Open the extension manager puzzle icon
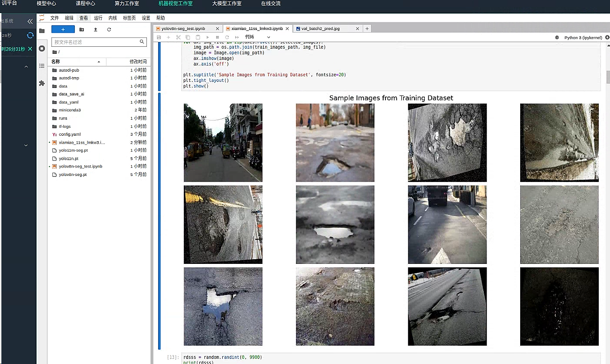This screenshot has width=610, height=364. pyautogui.click(x=42, y=83)
